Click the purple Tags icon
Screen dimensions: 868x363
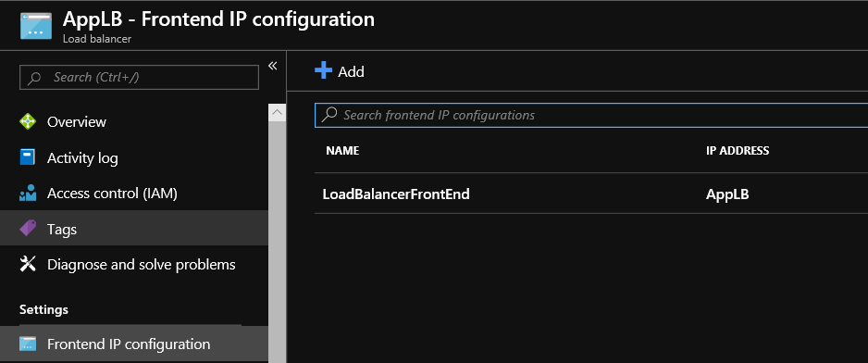coord(28,229)
